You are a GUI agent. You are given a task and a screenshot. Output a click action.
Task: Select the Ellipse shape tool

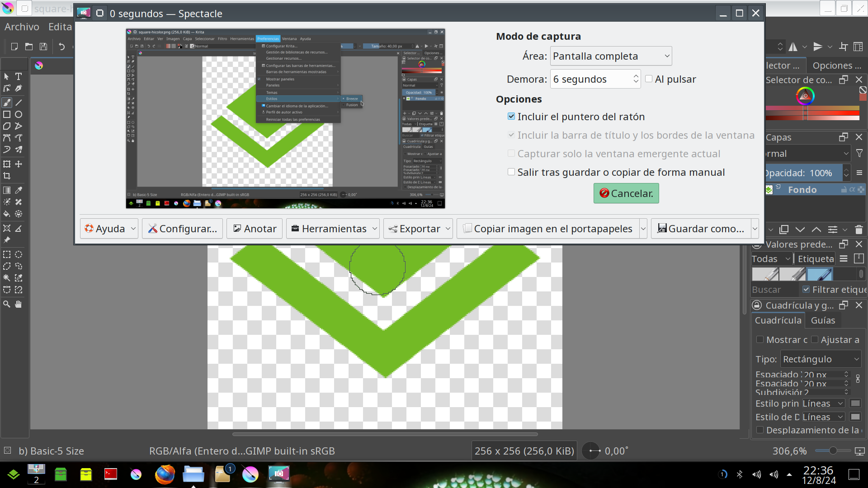point(19,114)
